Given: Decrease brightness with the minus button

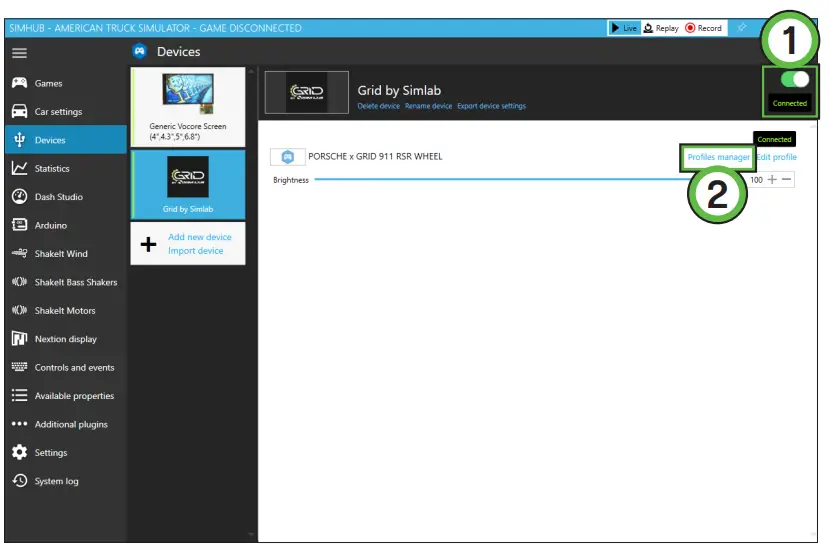Looking at the screenshot, I should click(x=786, y=179).
